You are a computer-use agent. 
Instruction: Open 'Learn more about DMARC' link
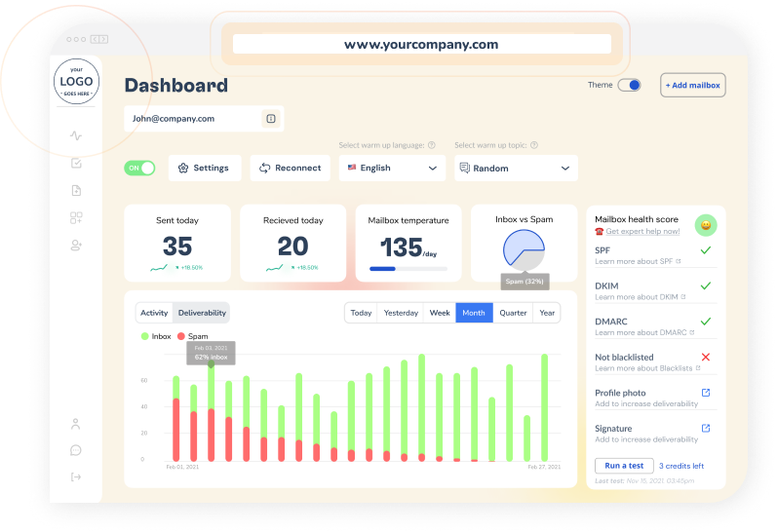(x=644, y=333)
